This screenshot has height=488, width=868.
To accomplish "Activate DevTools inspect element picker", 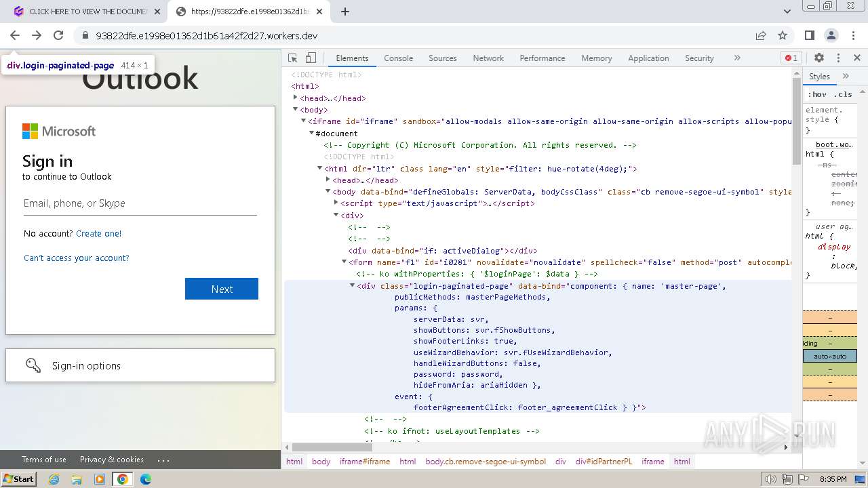I will 293,58.
